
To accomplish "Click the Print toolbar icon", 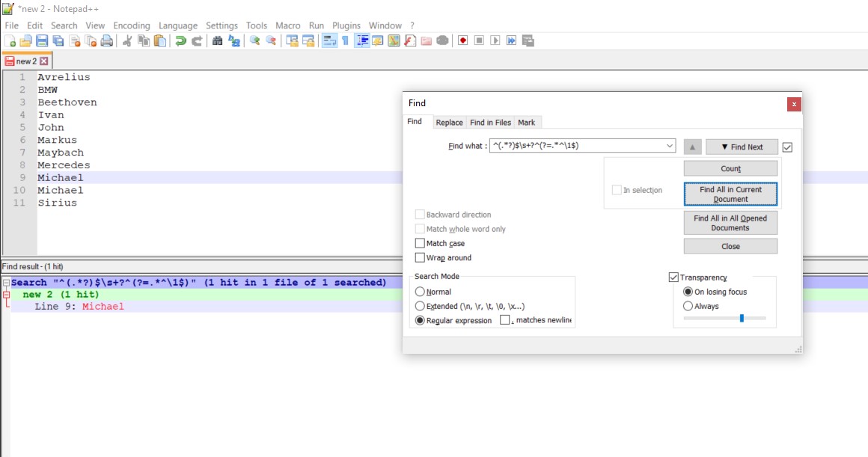I will 107,41.
